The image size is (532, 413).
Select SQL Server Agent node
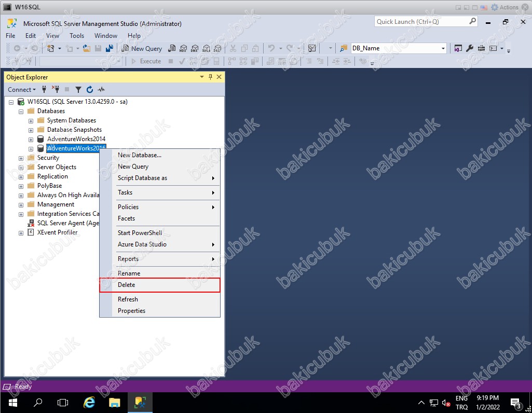tap(68, 223)
